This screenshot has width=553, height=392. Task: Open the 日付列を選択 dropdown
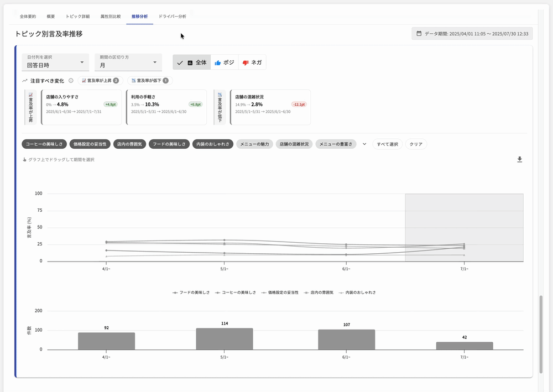(55, 62)
